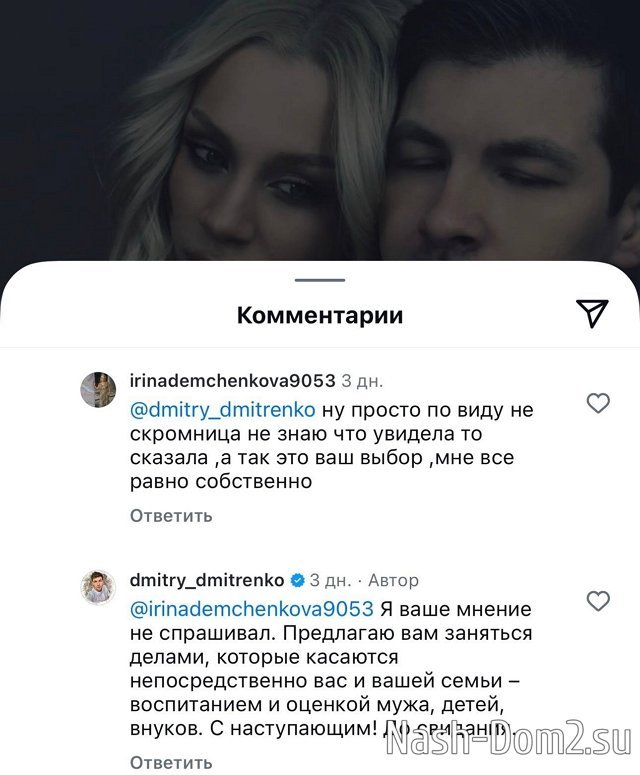Tap the Комментарии header title
640x775 pixels.
point(320,315)
